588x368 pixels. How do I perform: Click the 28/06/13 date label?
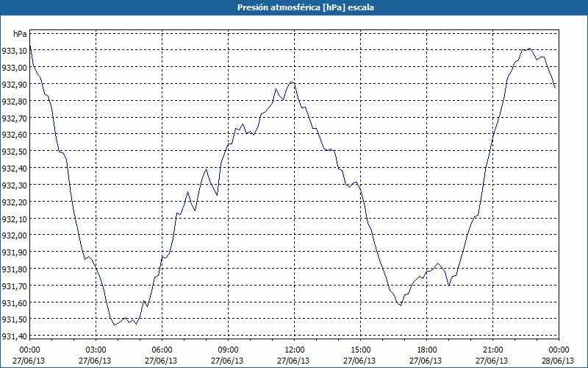[x=558, y=361]
